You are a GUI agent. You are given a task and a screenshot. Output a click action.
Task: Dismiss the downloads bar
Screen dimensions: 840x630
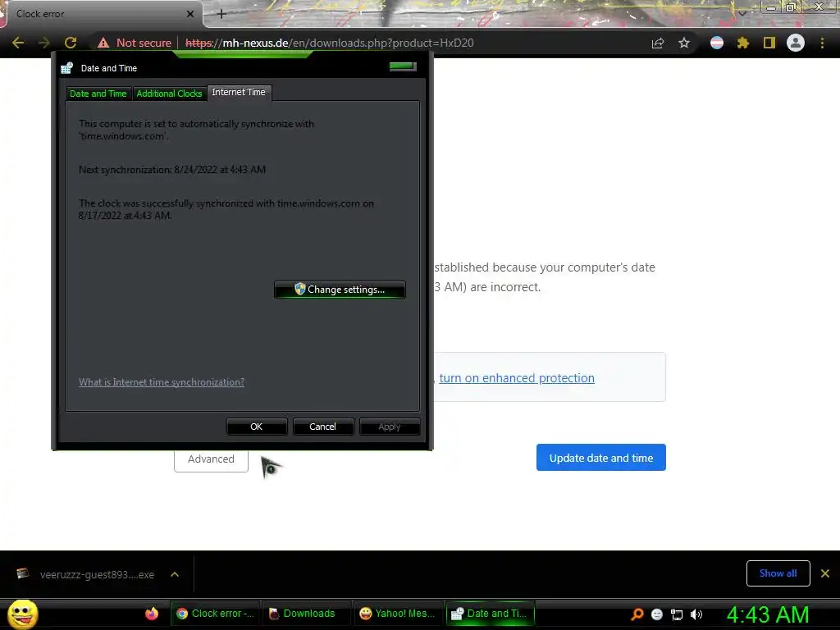(x=825, y=573)
